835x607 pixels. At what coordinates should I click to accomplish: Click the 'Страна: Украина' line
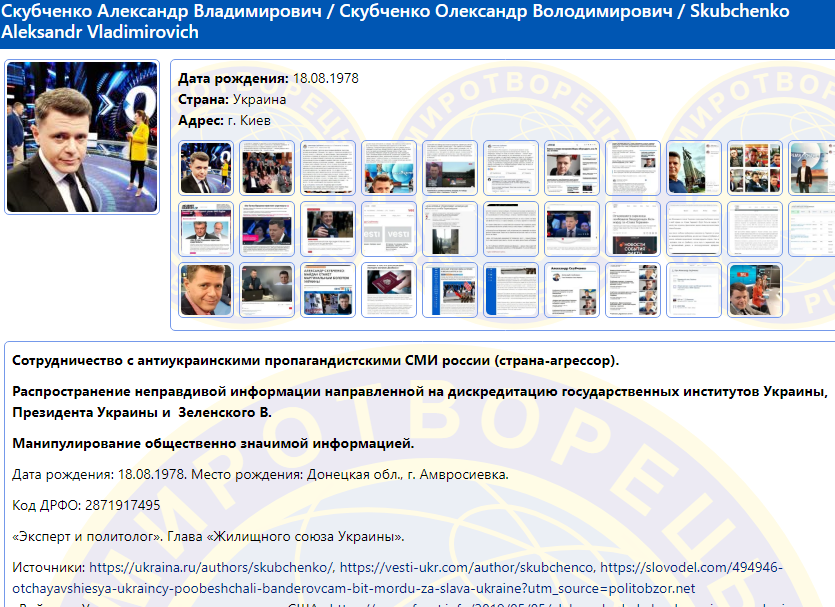tap(232, 100)
